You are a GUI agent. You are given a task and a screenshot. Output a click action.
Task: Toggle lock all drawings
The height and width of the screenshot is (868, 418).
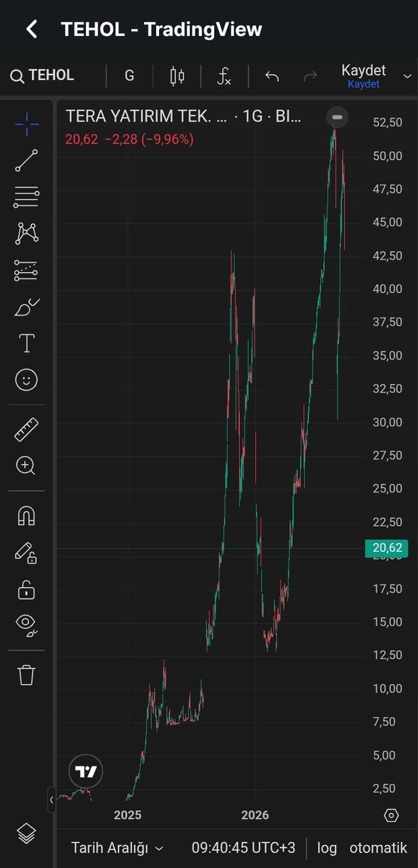(x=26, y=590)
